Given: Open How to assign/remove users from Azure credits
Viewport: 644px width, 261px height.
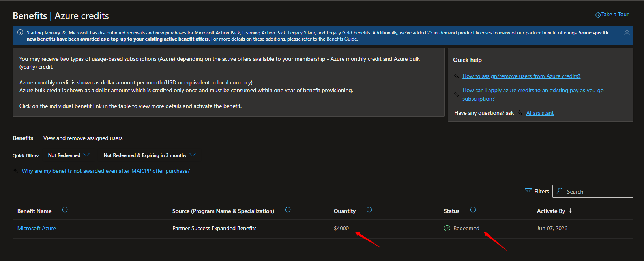Looking at the screenshot, I should tap(521, 76).
